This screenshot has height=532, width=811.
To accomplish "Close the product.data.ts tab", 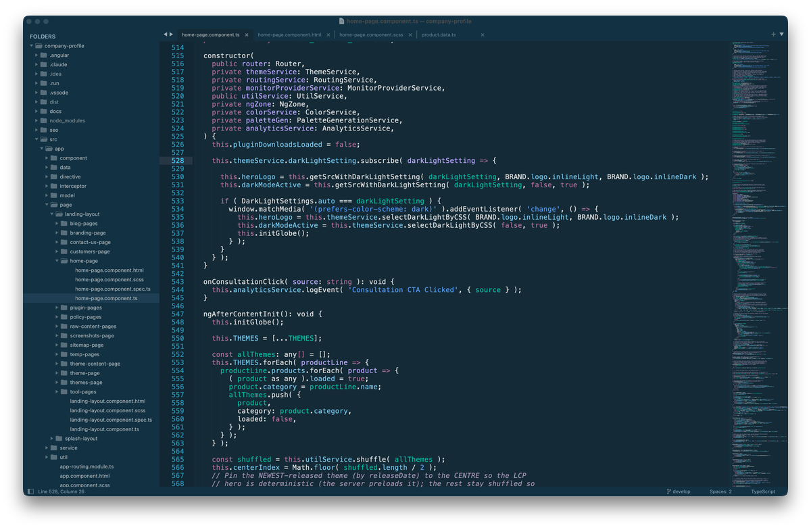I will pyautogui.click(x=483, y=34).
